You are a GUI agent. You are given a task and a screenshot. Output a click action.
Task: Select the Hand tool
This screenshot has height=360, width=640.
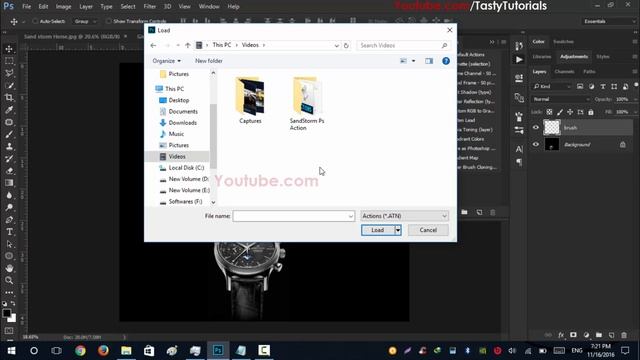[9, 268]
